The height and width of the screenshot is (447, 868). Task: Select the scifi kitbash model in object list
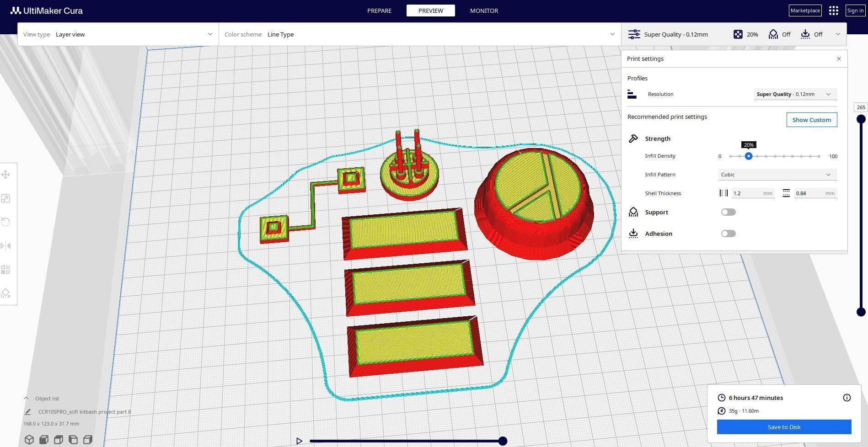(85, 412)
